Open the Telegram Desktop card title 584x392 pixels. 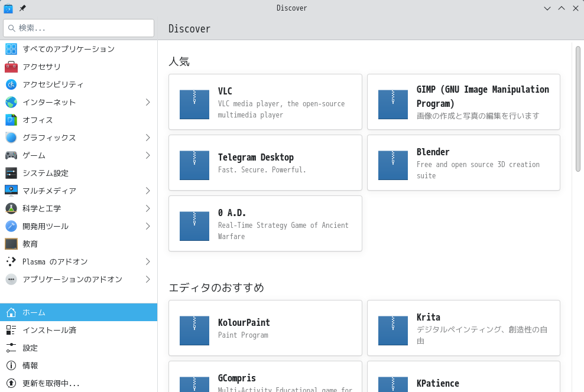click(x=256, y=157)
